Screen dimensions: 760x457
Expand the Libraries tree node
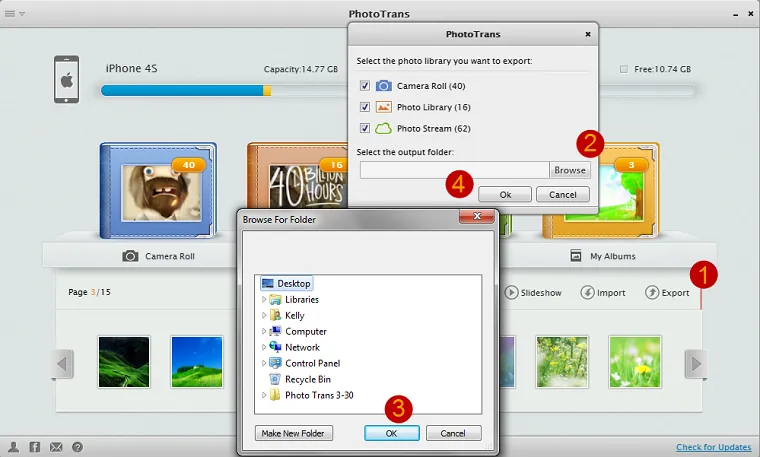click(264, 299)
